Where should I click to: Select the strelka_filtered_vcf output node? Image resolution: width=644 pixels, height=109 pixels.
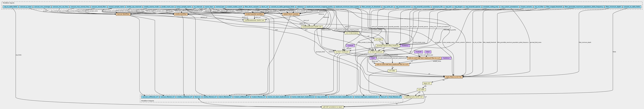pos(210,97)
